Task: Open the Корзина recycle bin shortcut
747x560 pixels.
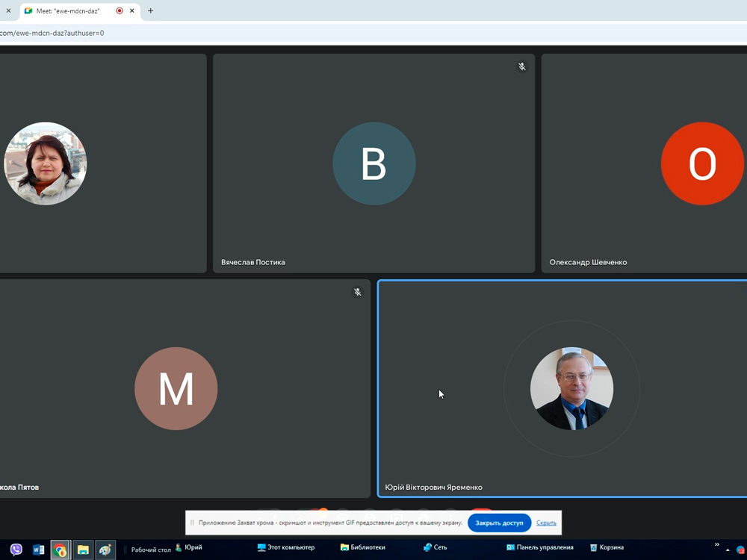Action: pos(607,547)
